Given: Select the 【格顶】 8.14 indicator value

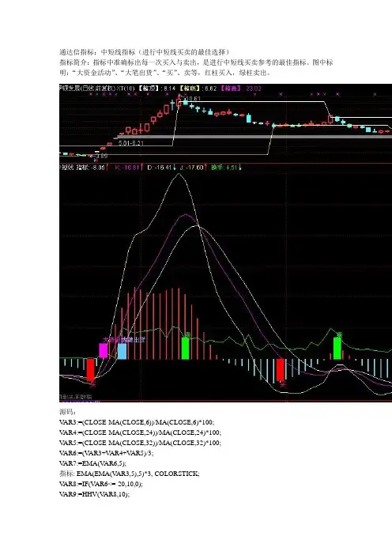Looking at the screenshot, I should (x=156, y=89).
